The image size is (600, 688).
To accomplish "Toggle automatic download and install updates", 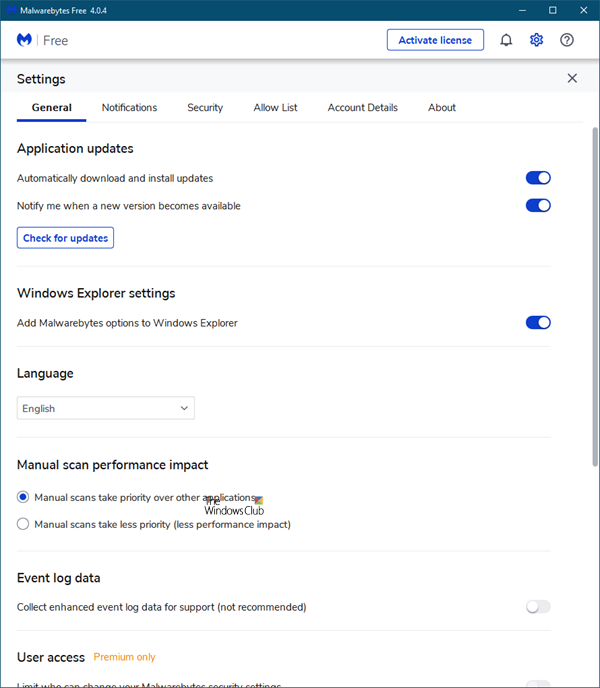I will [x=538, y=178].
